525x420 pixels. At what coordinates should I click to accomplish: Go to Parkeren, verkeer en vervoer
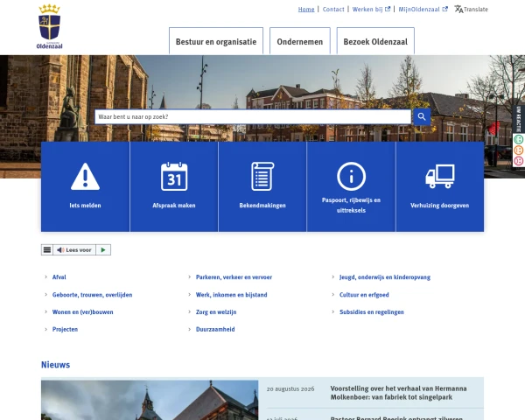click(234, 277)
